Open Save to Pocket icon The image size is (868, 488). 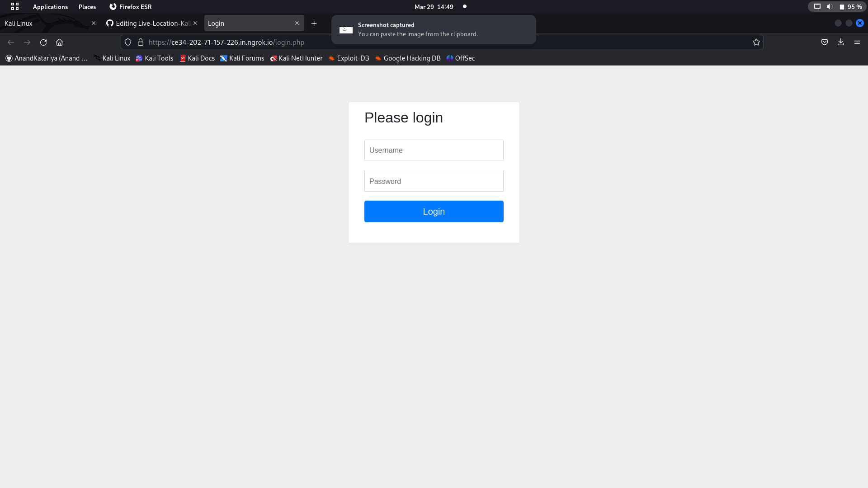825,42
